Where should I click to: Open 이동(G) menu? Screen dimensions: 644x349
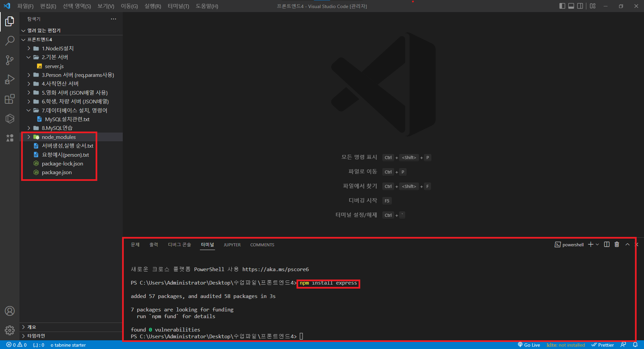[x=129, y=6]
